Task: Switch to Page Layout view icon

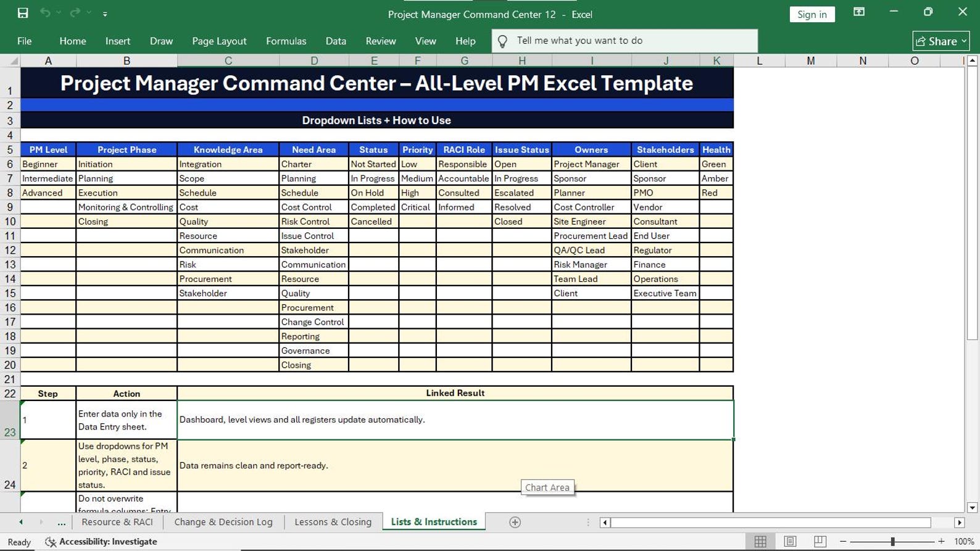Action: (x=790, y=541)
